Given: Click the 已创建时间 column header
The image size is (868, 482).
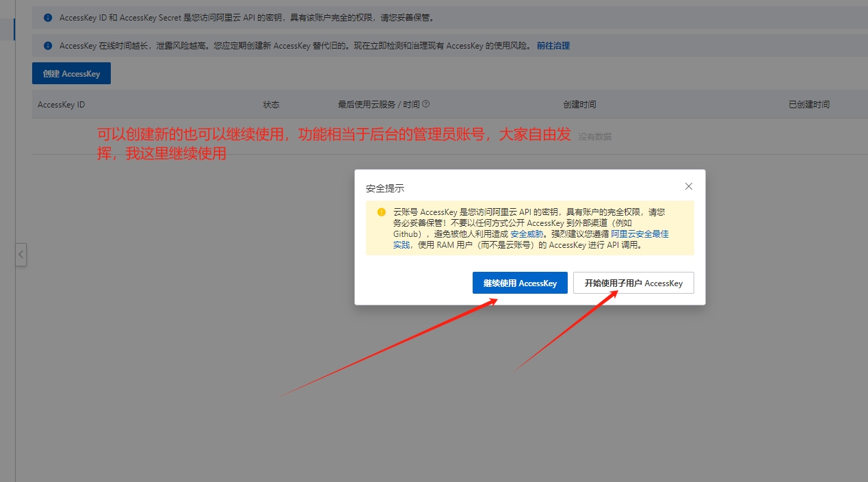Looking at the screenshot, I should click(x=808, y=105).
